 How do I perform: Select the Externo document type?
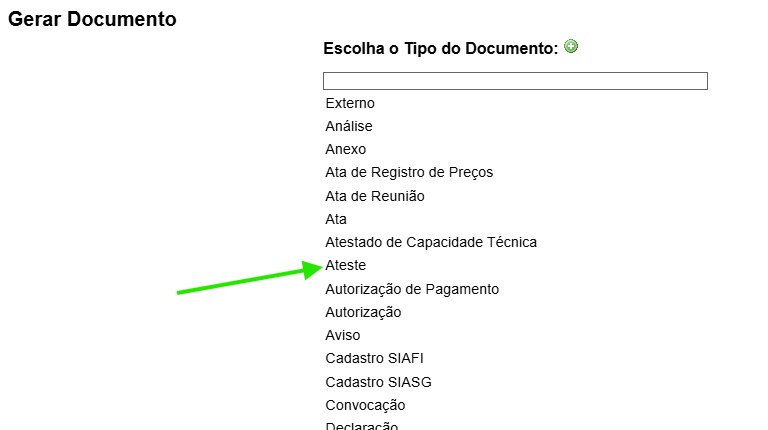pos(350,103)
